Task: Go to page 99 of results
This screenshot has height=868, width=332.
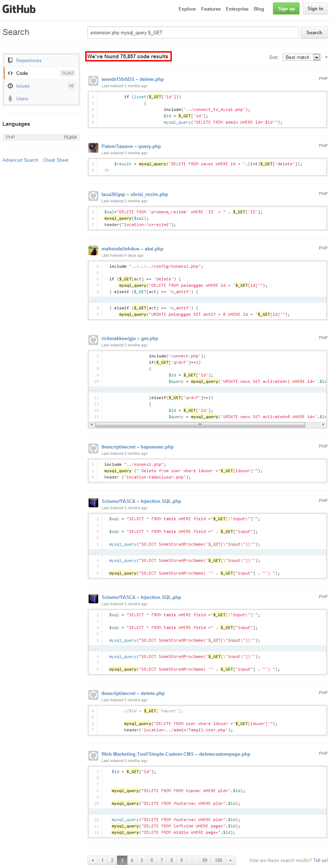Action: 205,860
